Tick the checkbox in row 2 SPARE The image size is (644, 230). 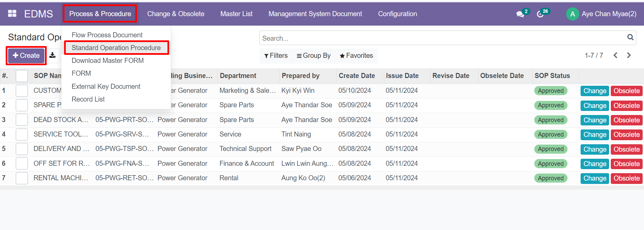click(x=22, y=105)
